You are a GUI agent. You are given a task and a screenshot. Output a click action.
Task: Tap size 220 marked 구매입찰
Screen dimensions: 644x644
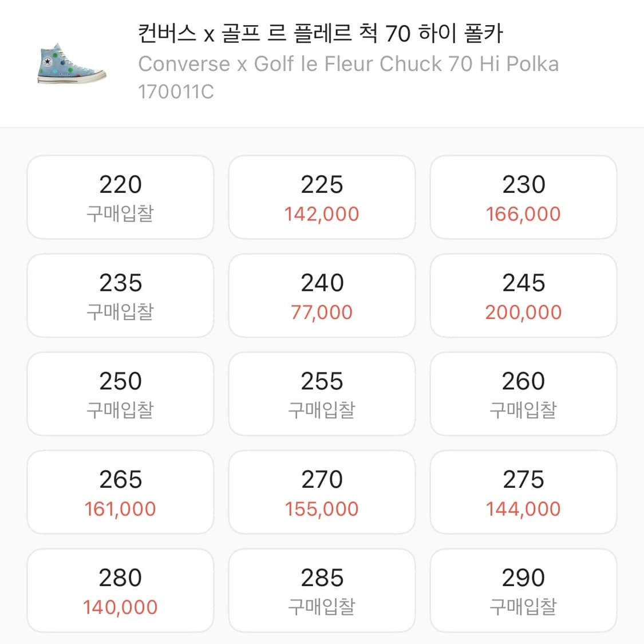tap(120, 197)
